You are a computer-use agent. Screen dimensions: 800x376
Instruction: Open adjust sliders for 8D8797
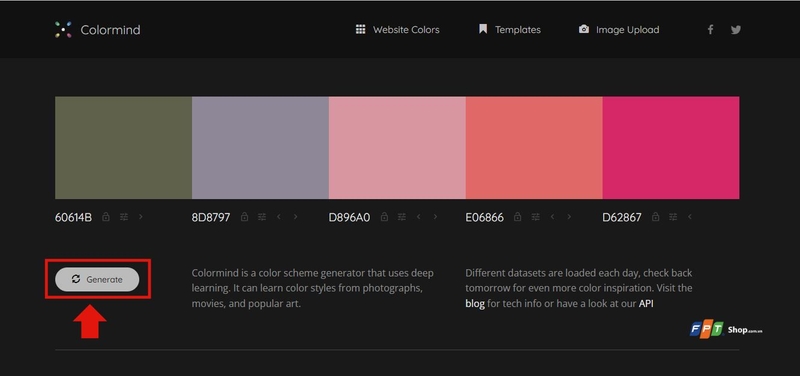(262, 217)
